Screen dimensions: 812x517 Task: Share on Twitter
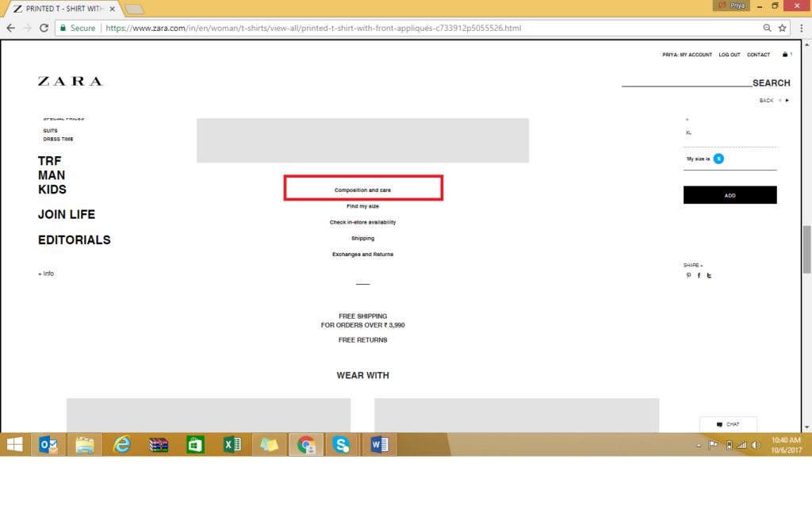(x=709, y=276)
